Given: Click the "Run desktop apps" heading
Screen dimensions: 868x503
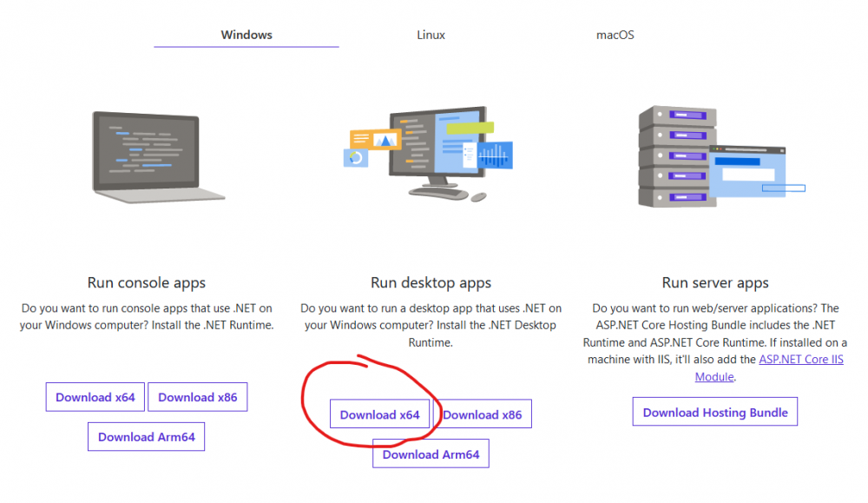Looking at the screenshot, I should [431, 282].
